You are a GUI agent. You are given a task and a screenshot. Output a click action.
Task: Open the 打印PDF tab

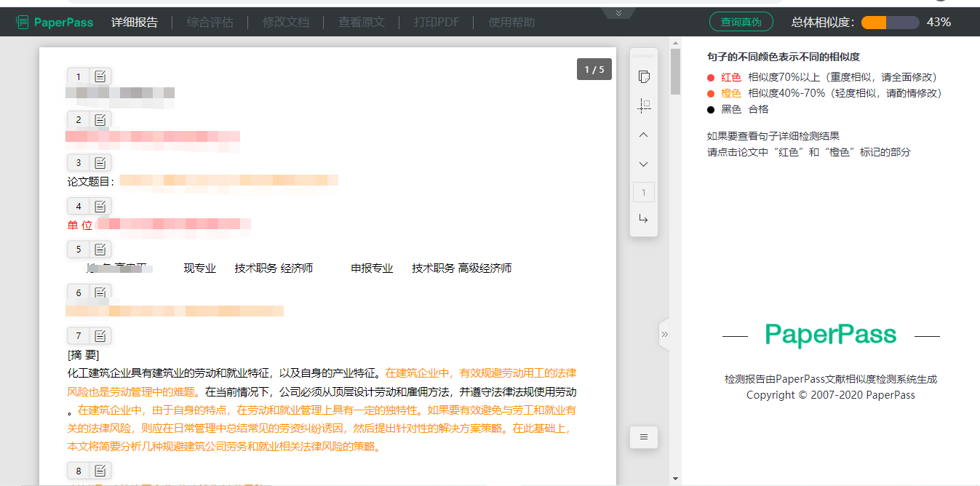[437, 22]
